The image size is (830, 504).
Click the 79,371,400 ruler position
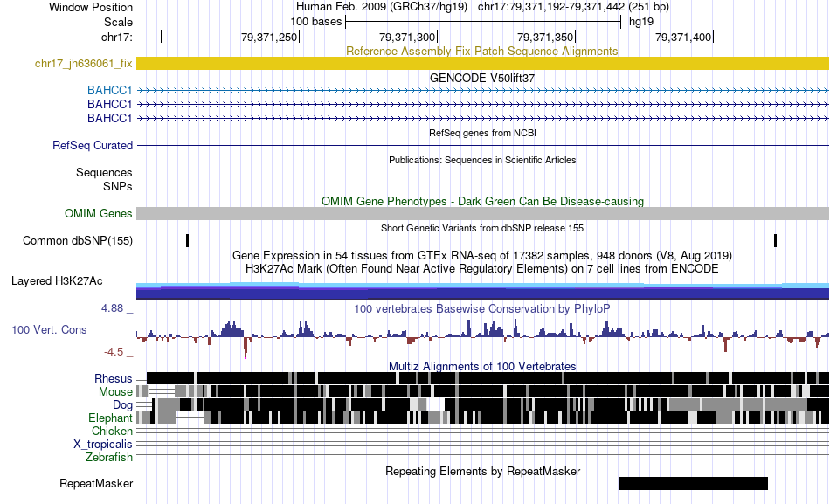click(x=683, y=37)
